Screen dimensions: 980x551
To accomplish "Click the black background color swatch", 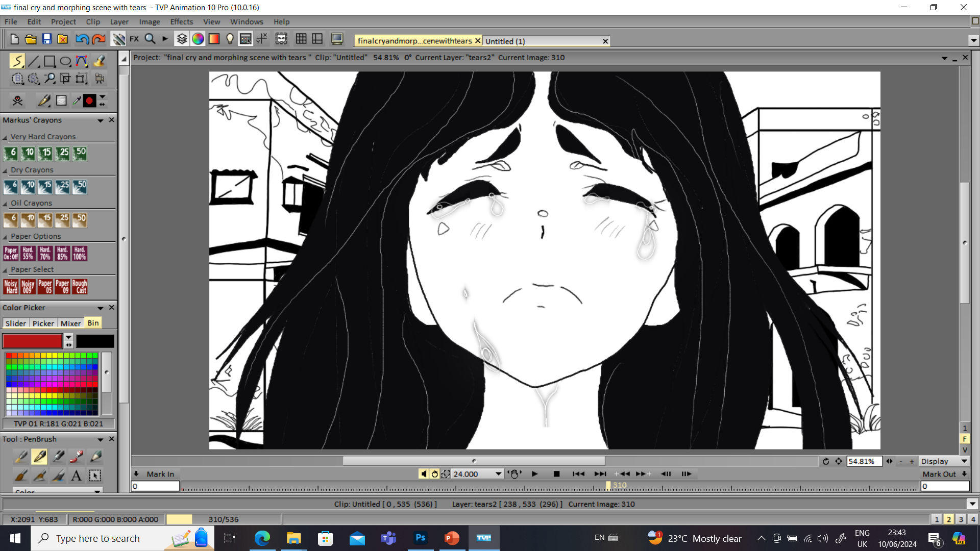I will [x=95, y=341].
